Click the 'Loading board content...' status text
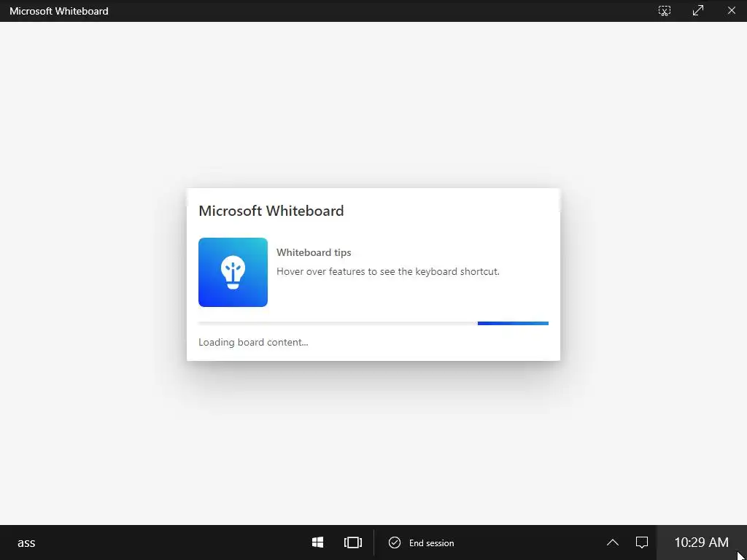The height and width of the screenshot is (560, 747). pos(253,342)
